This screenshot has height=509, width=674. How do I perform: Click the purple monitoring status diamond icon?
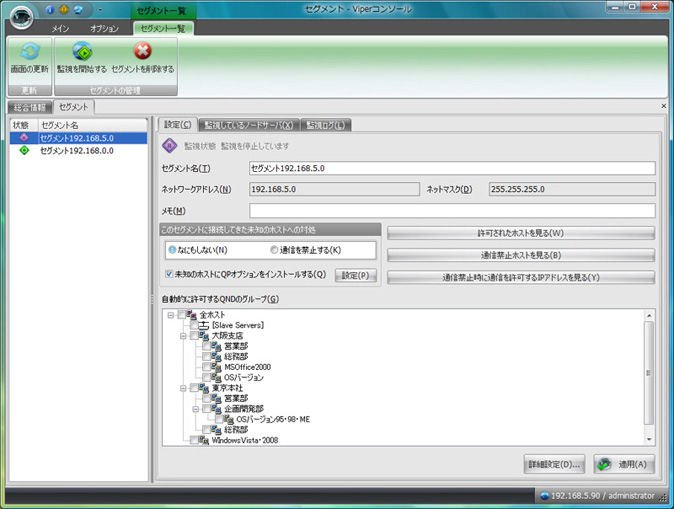[x=169, y=146]
